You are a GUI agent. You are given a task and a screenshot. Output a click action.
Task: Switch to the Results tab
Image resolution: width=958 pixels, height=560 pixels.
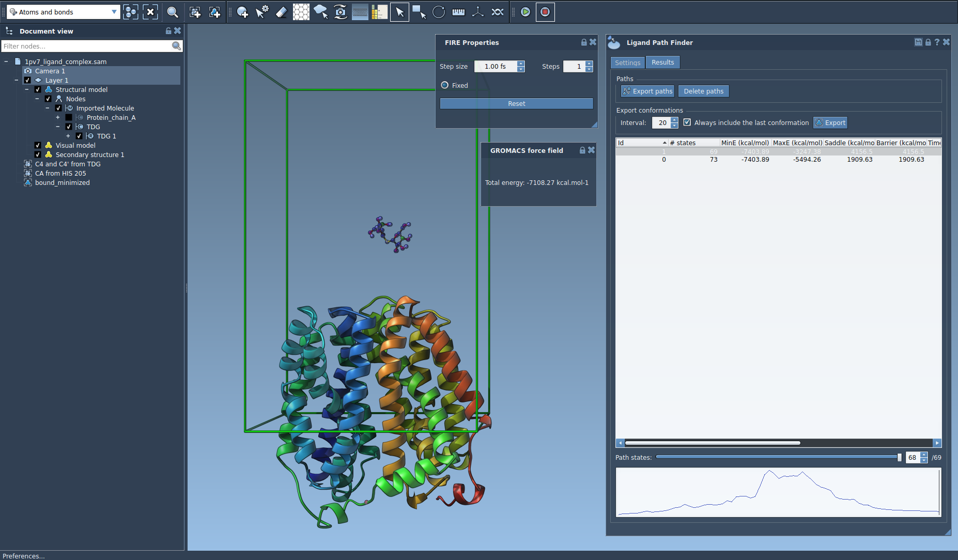tap(662, 63)
